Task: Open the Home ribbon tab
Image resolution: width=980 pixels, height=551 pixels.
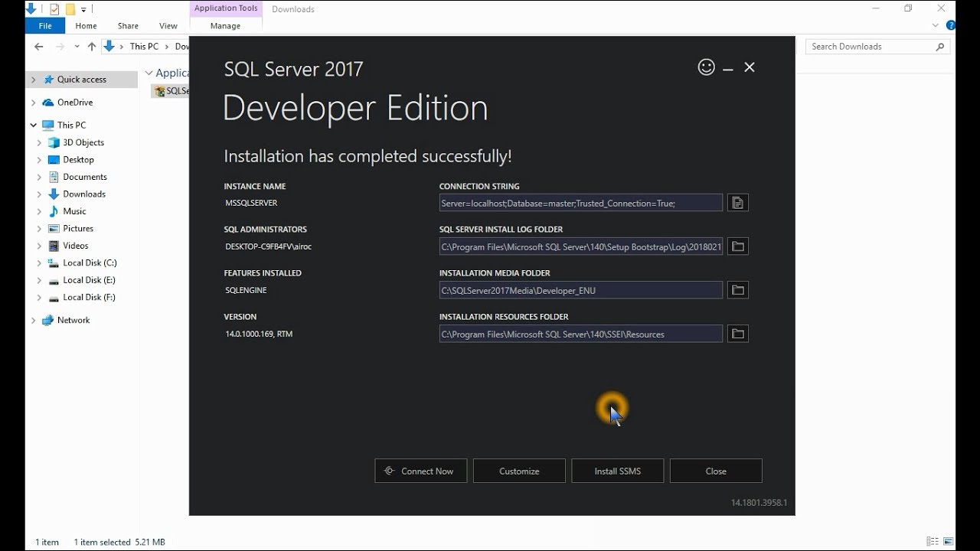Action: (86, 26)
